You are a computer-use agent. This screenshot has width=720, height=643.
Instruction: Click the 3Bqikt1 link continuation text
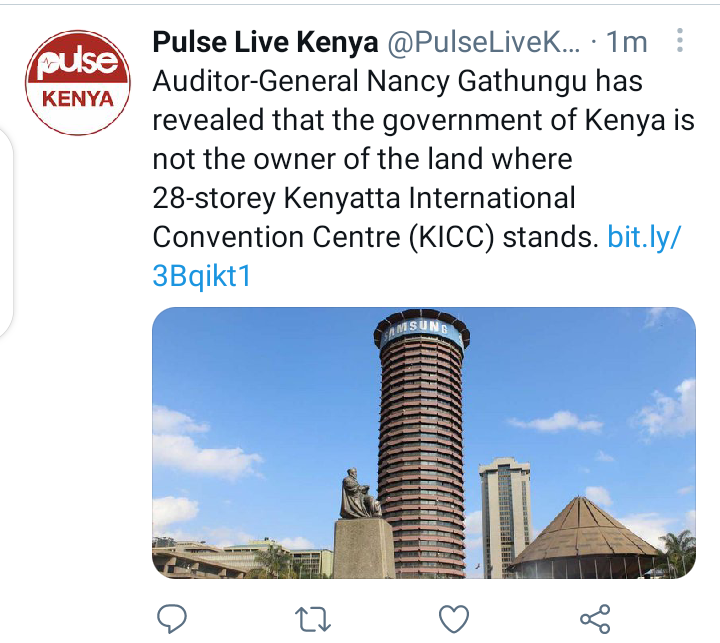click(202, 276)
